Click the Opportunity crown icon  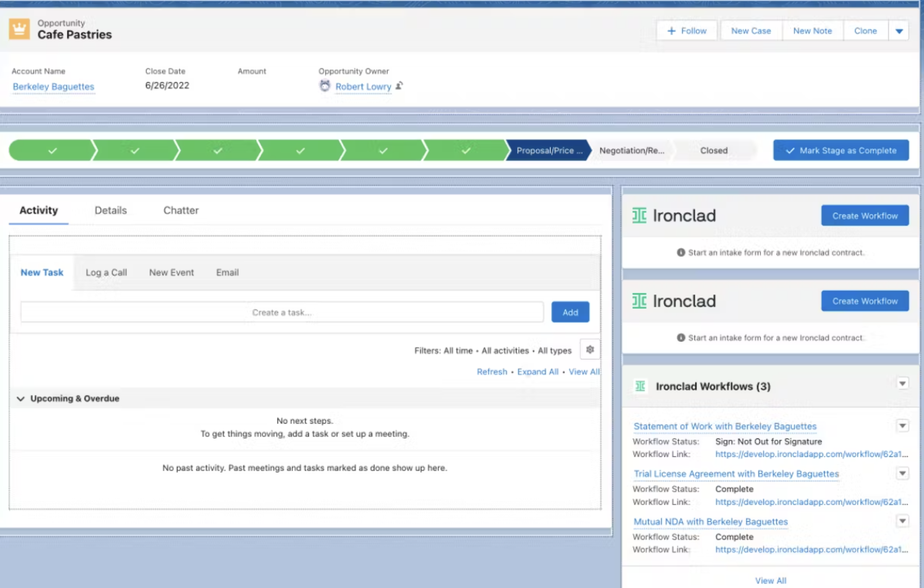pos(19,29)
